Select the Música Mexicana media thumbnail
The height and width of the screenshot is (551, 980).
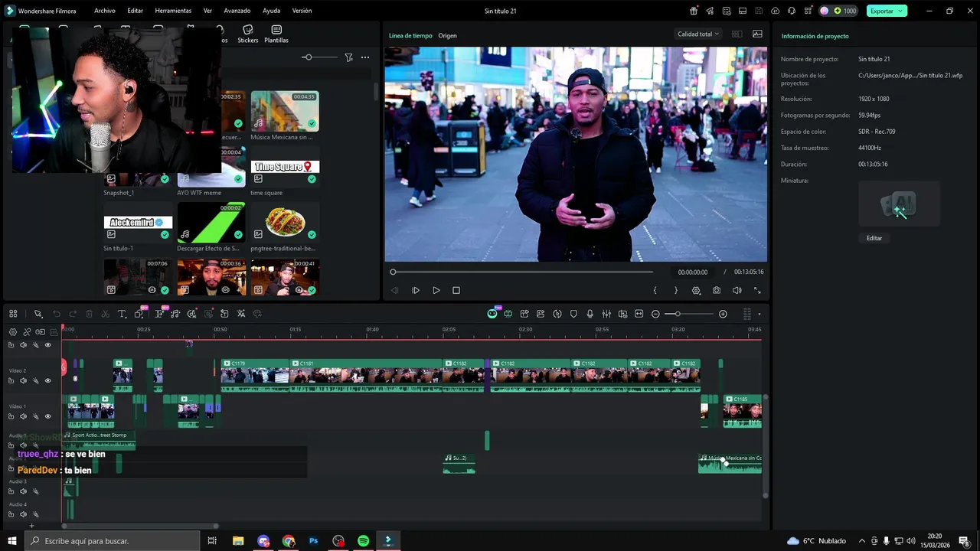tap(285, 111)
